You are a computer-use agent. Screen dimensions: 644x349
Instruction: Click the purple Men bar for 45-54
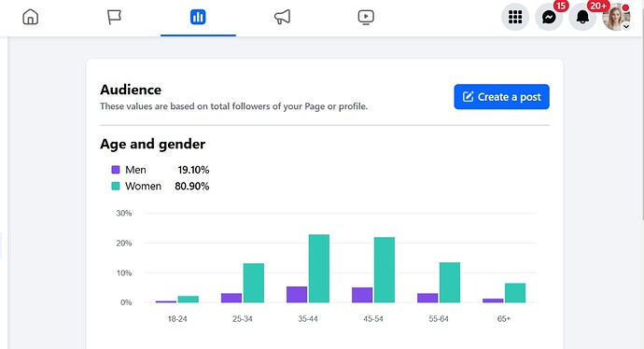[x=362, y=295]
